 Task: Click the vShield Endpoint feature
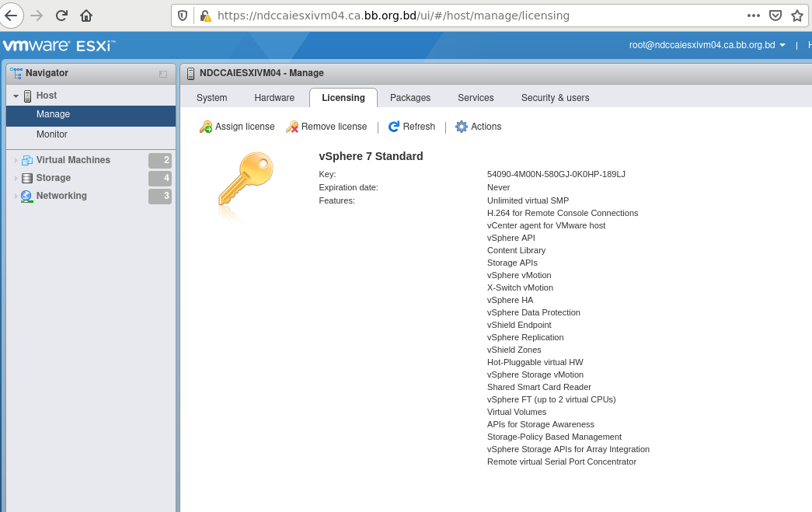pyautogui.click(x=519, y=325)
